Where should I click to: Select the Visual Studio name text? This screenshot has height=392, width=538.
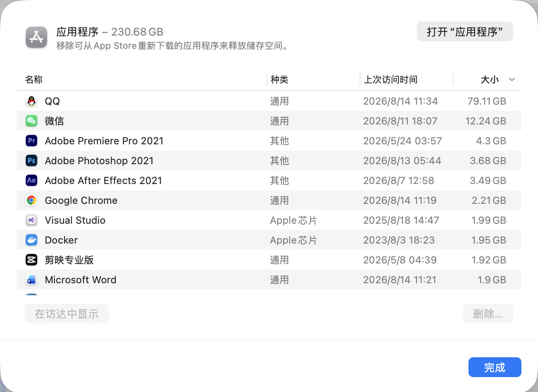(x=75, y=220)
